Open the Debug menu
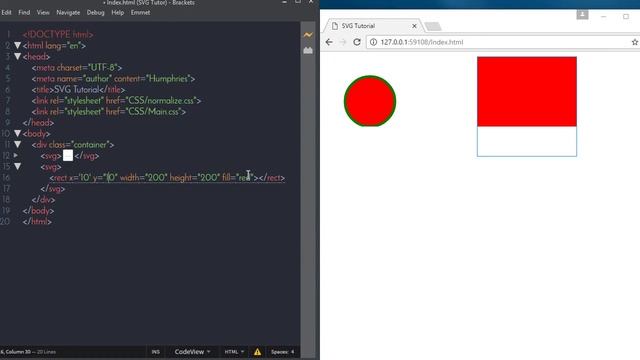The width and height of the screenshot is (640, 360). (x=96, y=13)
